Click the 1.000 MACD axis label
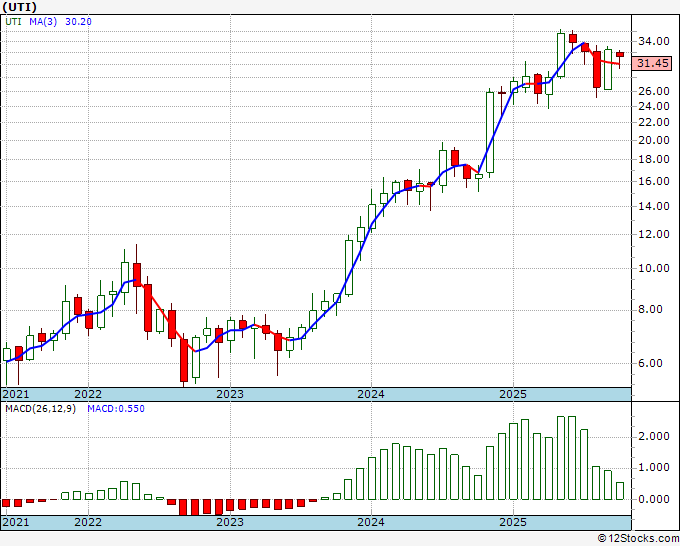 pos(653,468)
